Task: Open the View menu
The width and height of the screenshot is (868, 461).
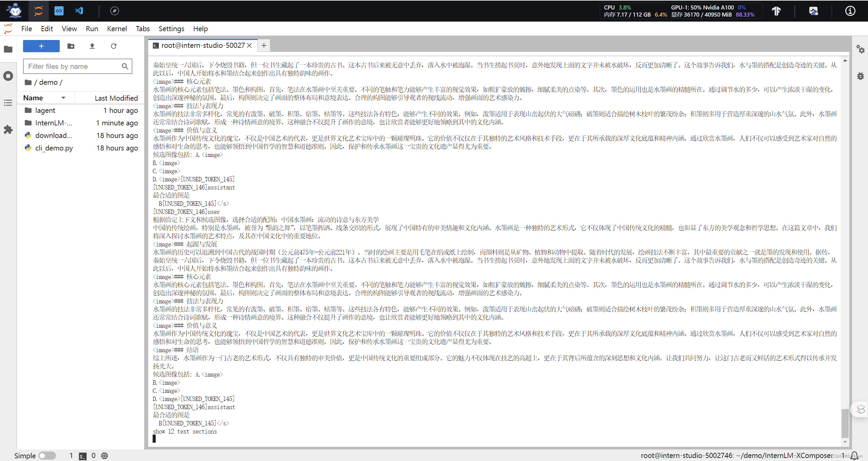Action: (69, 29)
